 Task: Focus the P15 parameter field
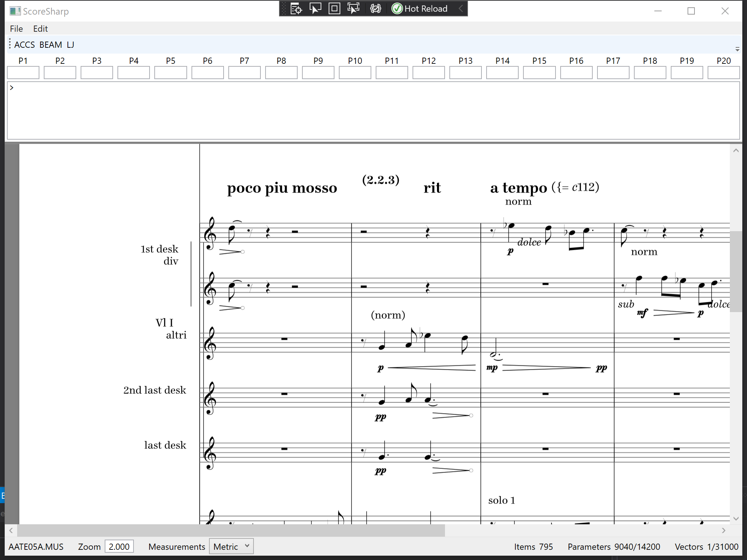pyautogui.click(x=539, y=72)
